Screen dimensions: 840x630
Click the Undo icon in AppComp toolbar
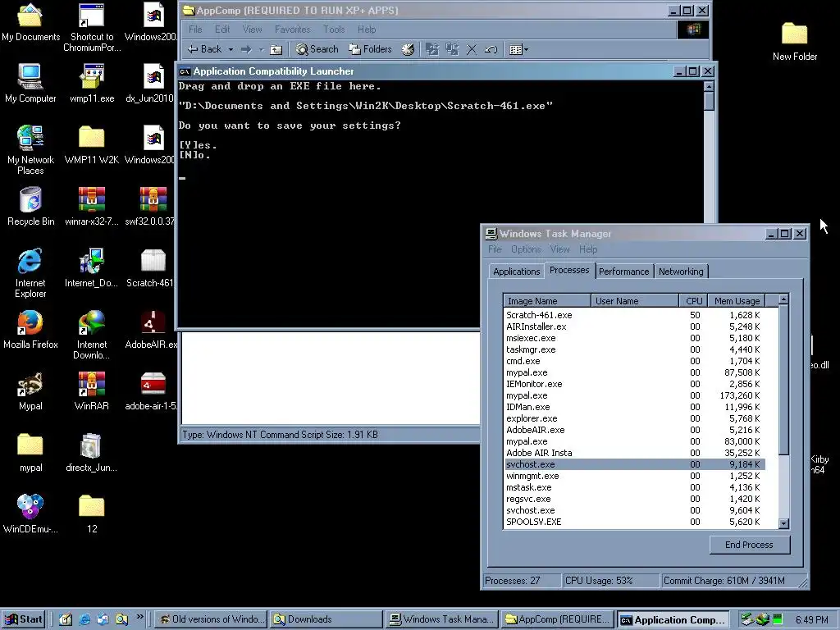coord(491,49)
